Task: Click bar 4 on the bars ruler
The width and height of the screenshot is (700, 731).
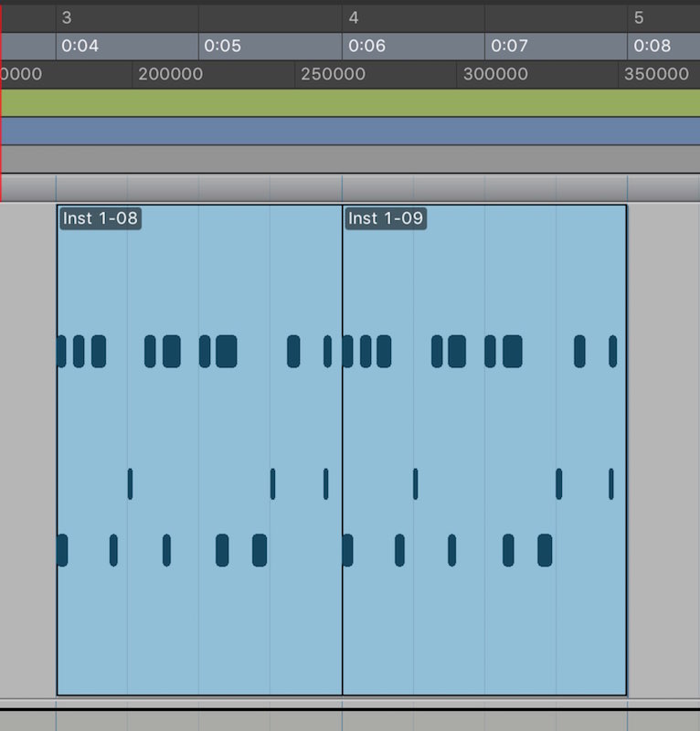Action: [x=354, y=17]
